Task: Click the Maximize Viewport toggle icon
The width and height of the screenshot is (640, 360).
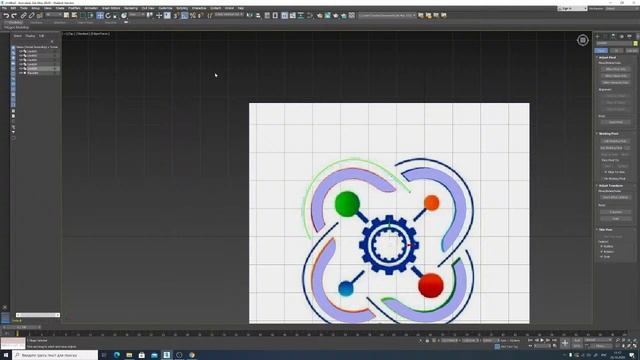Action: click(x=635, y=346)
